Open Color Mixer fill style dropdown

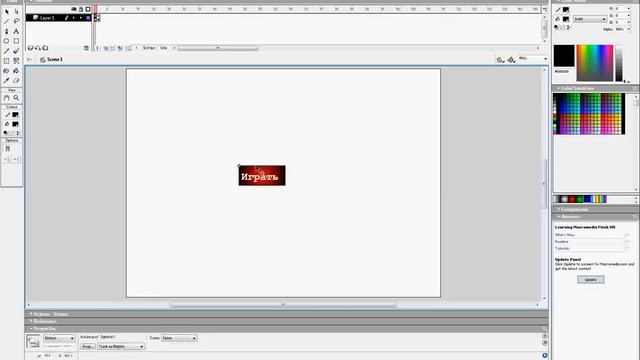coord(590,19)
